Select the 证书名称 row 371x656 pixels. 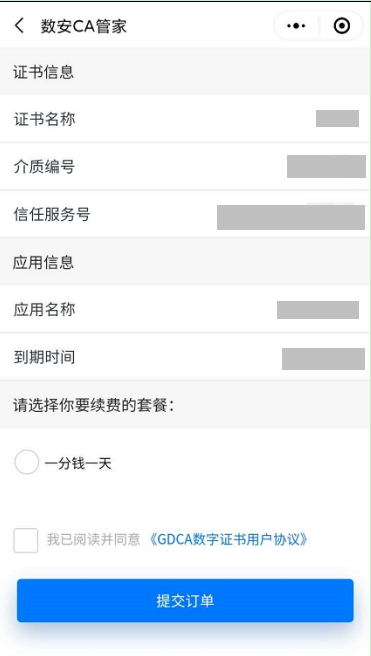(x=185, y=119)
